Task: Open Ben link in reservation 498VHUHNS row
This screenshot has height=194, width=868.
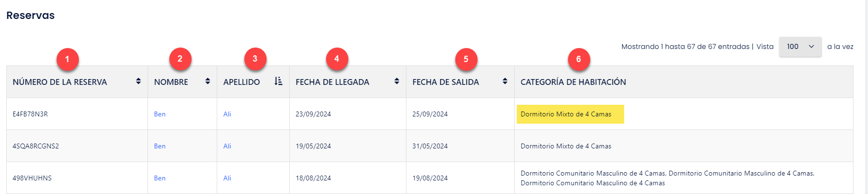Action: (160, 178)
